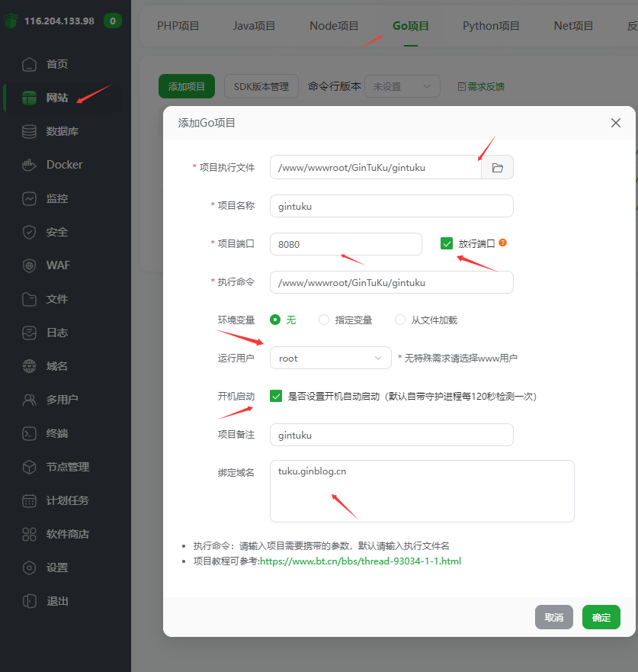Select the 从文件加载 radio option
This screenshot has width=638, height=672.
[400, 320]
